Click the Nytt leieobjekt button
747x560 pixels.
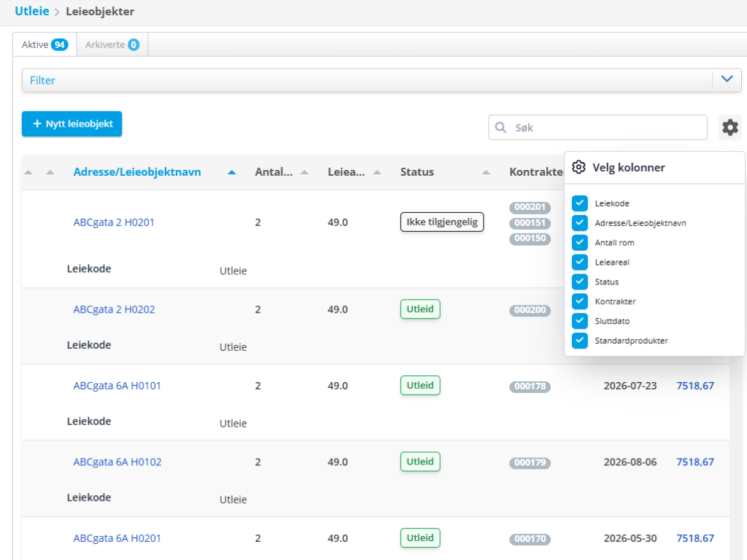[x=72, y=124]
